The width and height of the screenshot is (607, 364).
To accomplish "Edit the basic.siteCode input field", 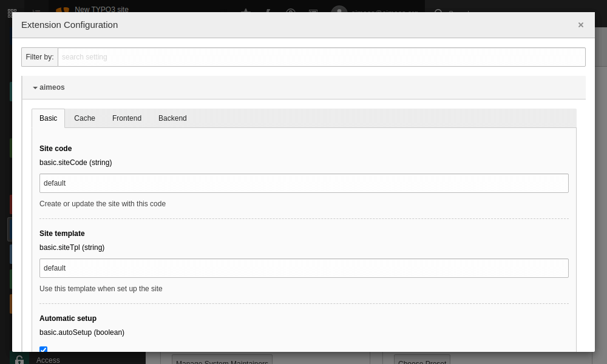I will pyautogui.click(x=304, y=183).
